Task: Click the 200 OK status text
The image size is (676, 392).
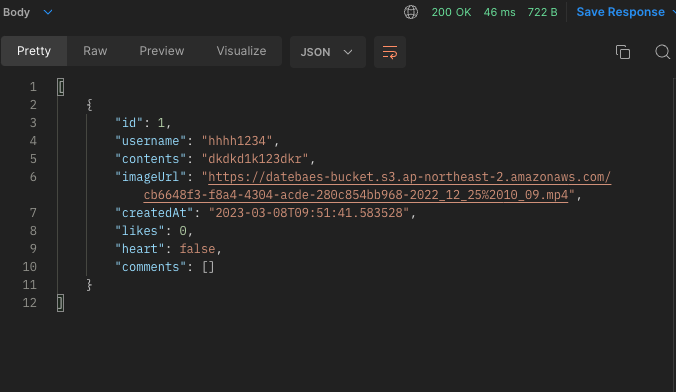Action: point(451,12)
